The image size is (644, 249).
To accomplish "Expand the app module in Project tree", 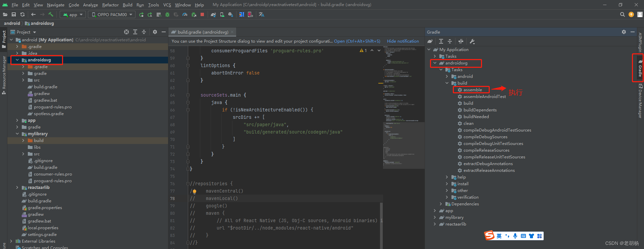I will 17,120.
